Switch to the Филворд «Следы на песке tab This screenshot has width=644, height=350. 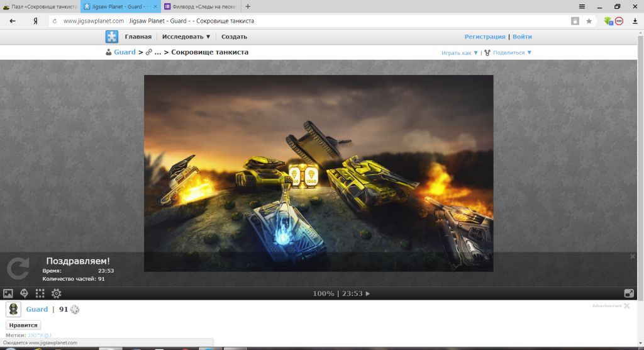point(201,6)
